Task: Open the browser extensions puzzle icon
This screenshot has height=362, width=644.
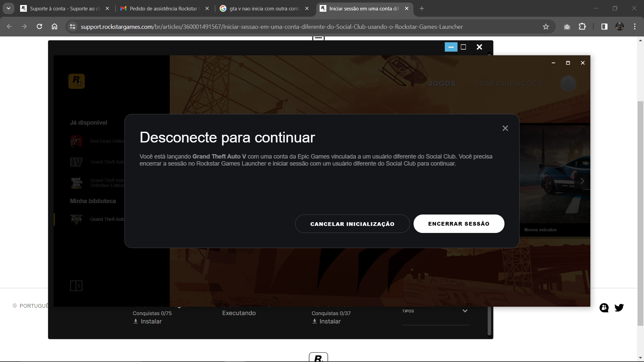Action: point(582,26)
